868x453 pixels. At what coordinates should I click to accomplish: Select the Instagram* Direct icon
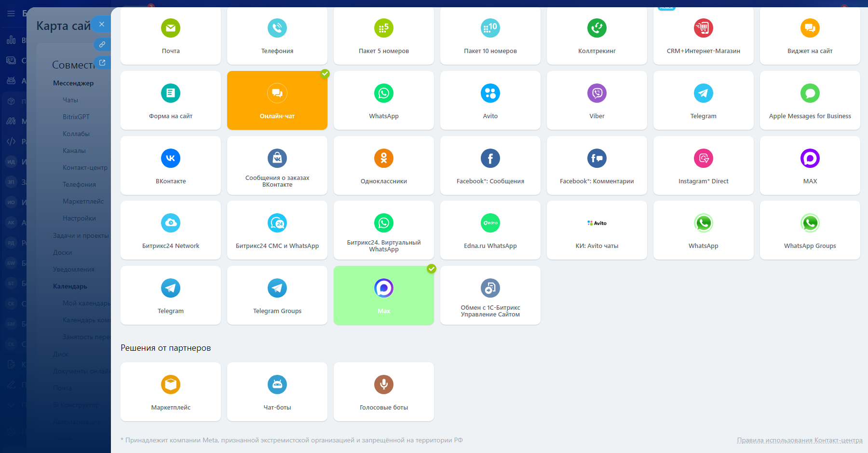pyautogui.click(x=704, y=158)
